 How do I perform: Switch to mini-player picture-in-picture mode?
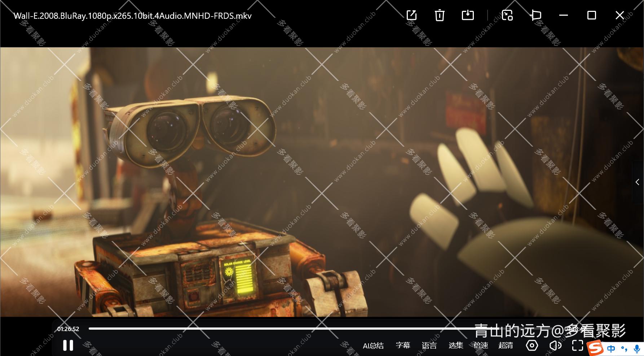click(507, 15)
